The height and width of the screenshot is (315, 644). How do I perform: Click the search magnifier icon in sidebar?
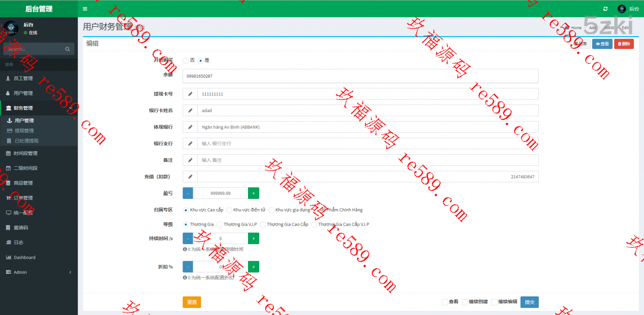(67, 49)
